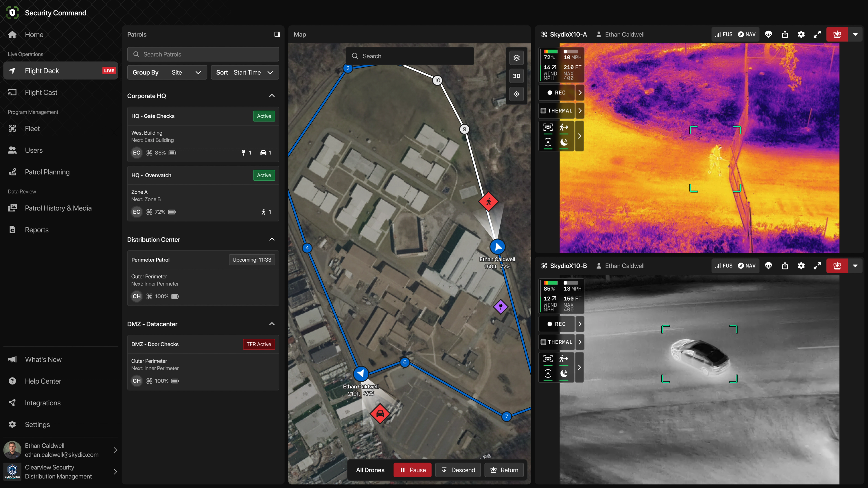This screenshot has width=868, height=488.
Task: Click the parachute icon for SkydioX10-A
Action: pyautogui.click(x=768, y=34)
